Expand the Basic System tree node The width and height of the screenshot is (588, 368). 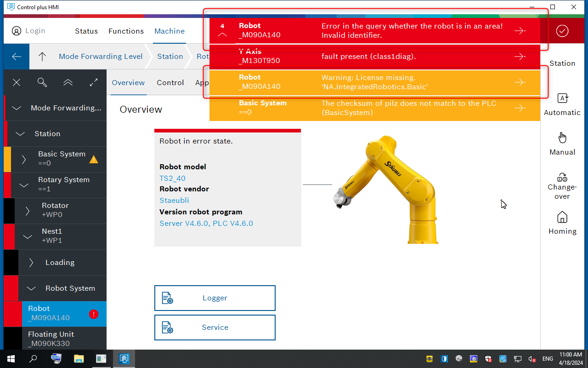coord(24,160)
